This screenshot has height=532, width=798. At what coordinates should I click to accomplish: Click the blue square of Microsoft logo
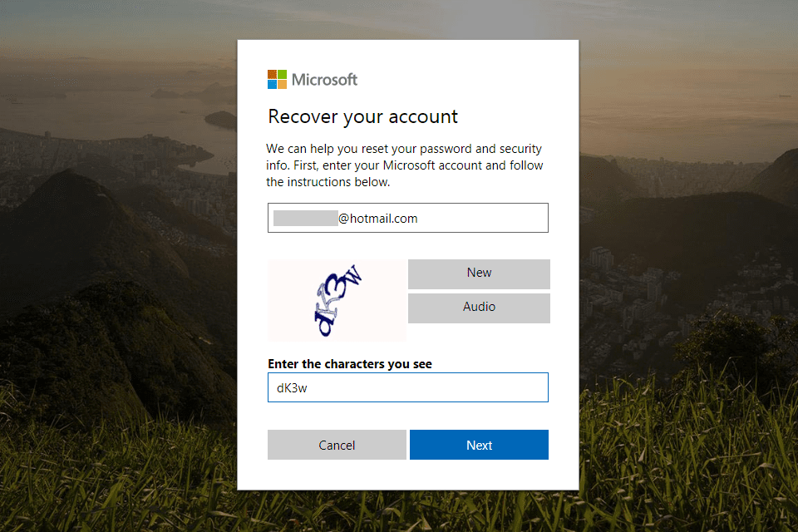[273, 85]
